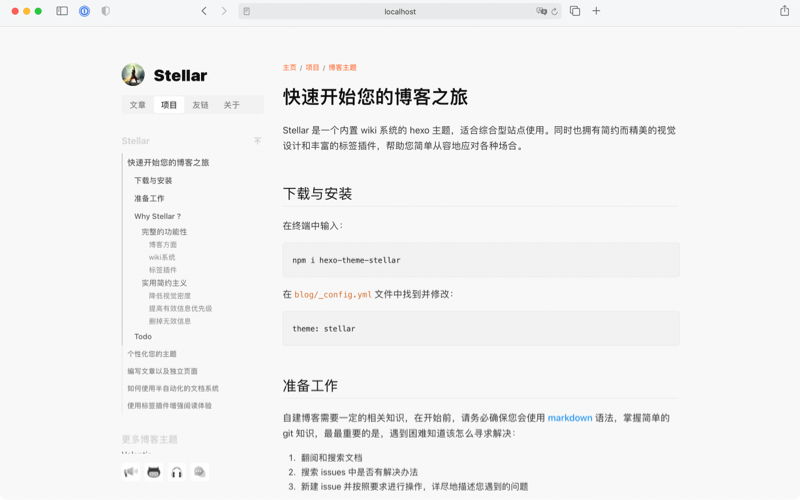Open the 如何使用半自动化的文档系统 page link
This screenshot has width=800, height=500.
[173, 388]
